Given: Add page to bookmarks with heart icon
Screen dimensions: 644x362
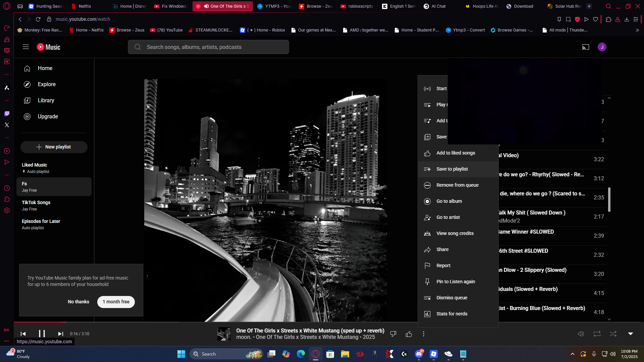Looking at the screenshot, I should pyautogui.click(x=595, y=19).
